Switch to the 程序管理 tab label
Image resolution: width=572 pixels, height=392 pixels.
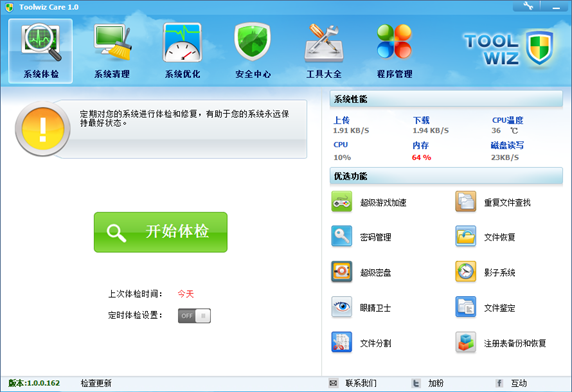click(x=394, y=74)
